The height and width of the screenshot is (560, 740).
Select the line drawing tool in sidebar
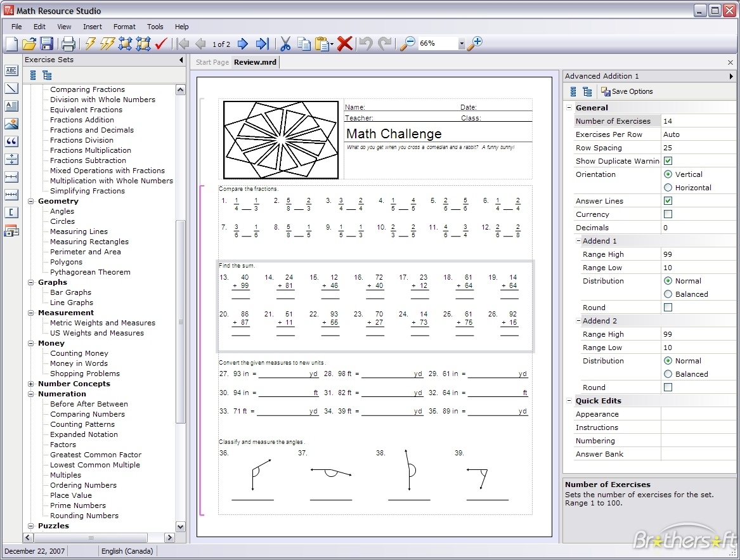(11, 88)
